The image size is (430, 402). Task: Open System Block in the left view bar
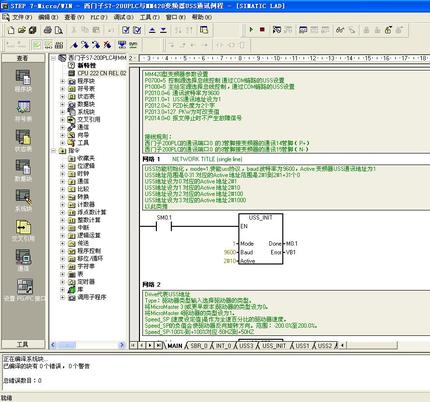coord(23,200)
